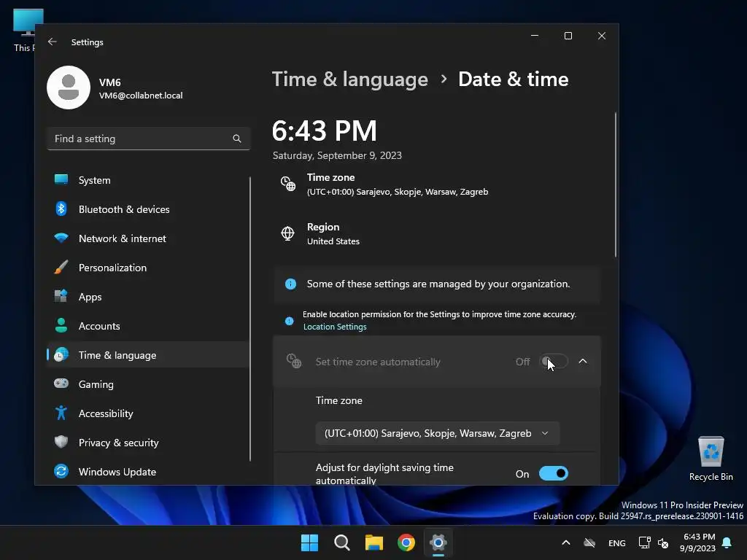
Task: Click the muted volume tray icon
Action: [x=662, y=542]
